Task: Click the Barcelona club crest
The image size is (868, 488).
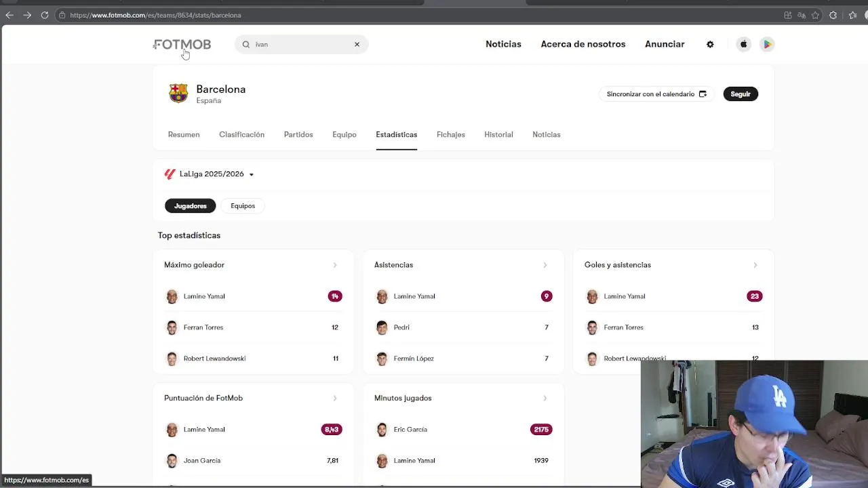Action: click(178, 94)
